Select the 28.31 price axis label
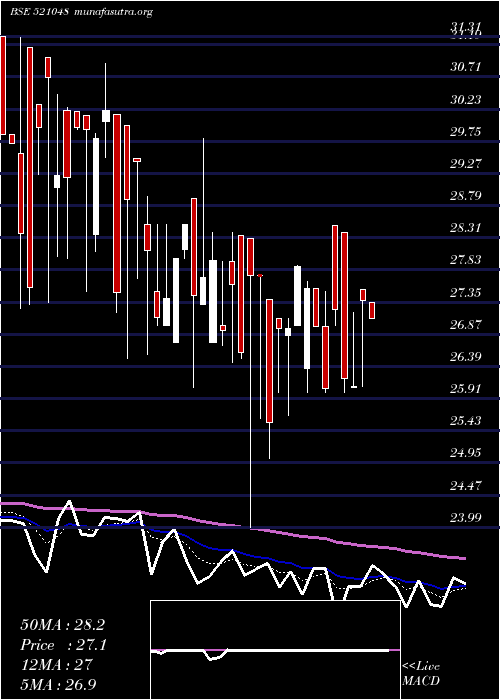 point(466,228)
